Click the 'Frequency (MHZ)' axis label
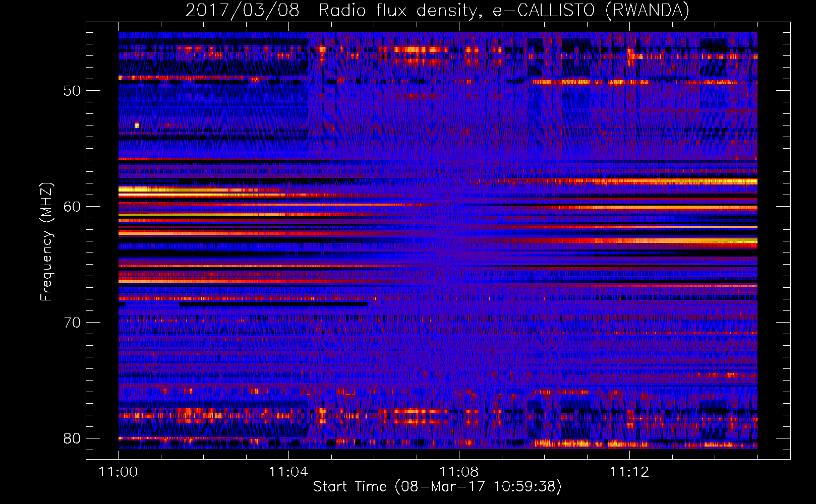 pyautogui.click(x=46, y=241)
